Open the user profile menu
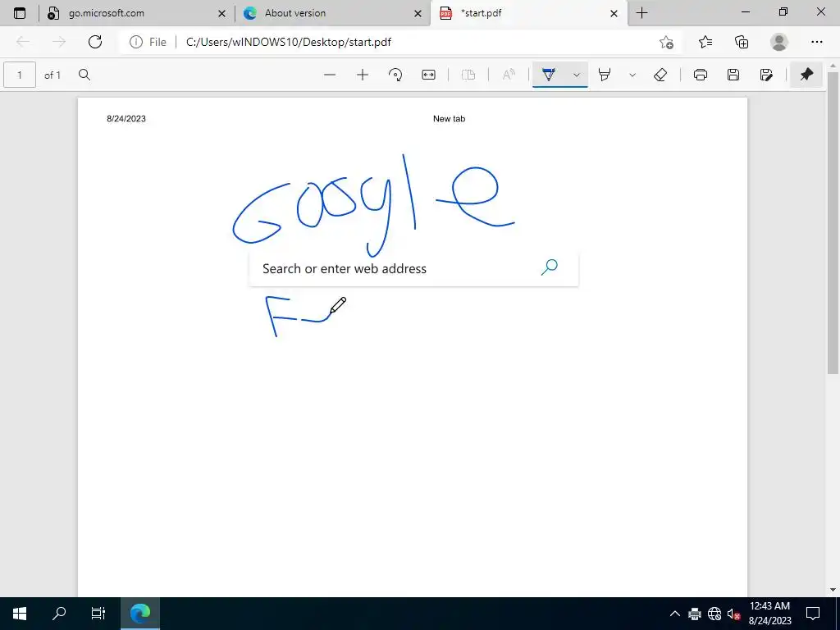Image resolution: width=840 pixels, height=630 pixels. point(779,42)
